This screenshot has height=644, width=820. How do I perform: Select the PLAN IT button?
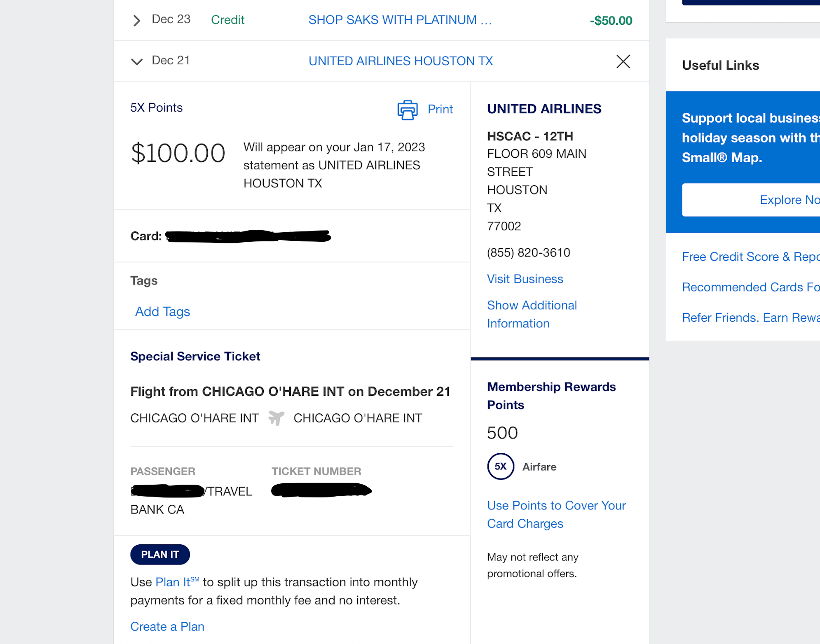pyautogui.click(x=160, y=554)
